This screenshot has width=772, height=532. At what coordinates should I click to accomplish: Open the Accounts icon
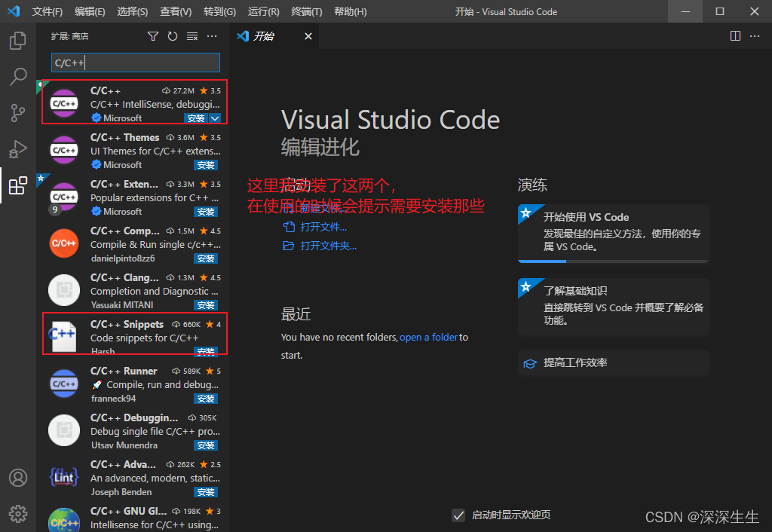[x=18, y=478]
